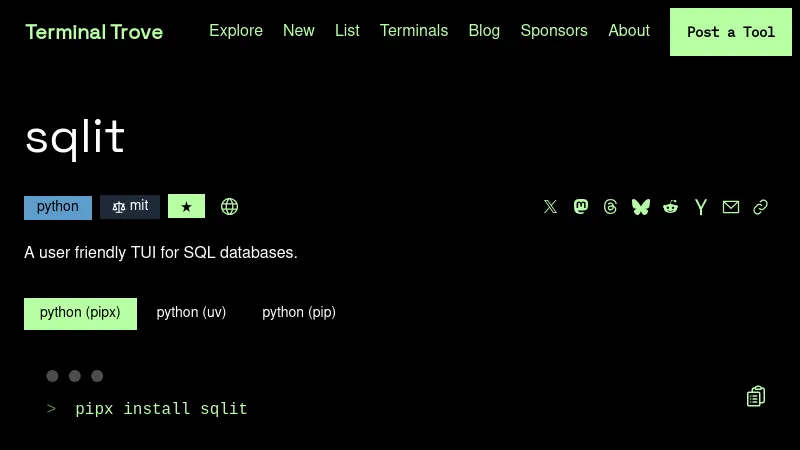Click the star badge
This screenshot has height=450, width=800.
[x=186, y=207]
